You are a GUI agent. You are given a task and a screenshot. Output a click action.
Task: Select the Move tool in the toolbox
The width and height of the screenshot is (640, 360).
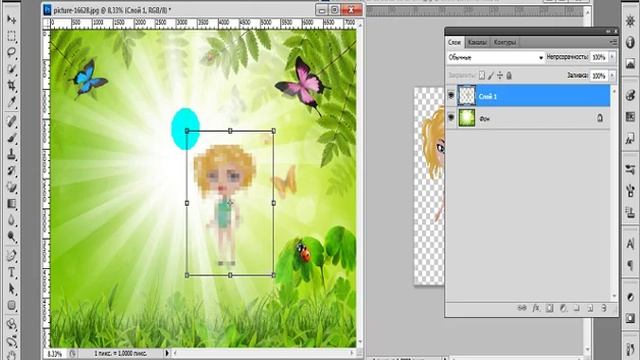(11, 19)
